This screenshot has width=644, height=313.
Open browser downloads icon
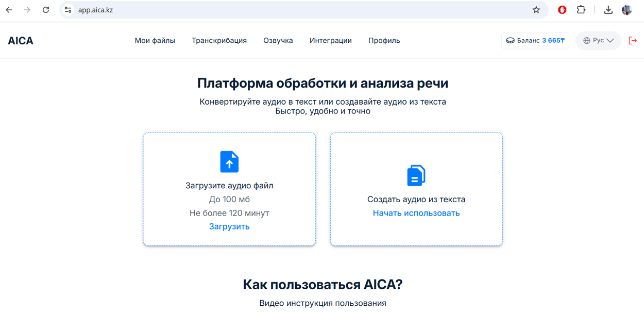608,10
